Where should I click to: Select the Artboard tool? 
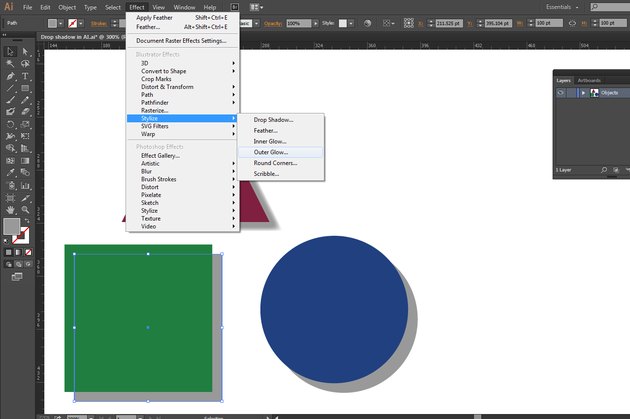pyautogui.click(x=10, y=198)
